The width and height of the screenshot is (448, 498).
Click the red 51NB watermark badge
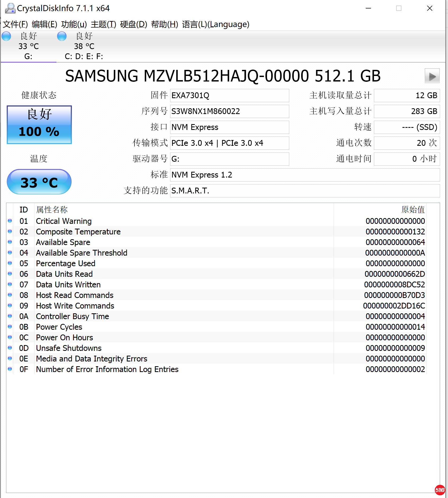point(440,490)
